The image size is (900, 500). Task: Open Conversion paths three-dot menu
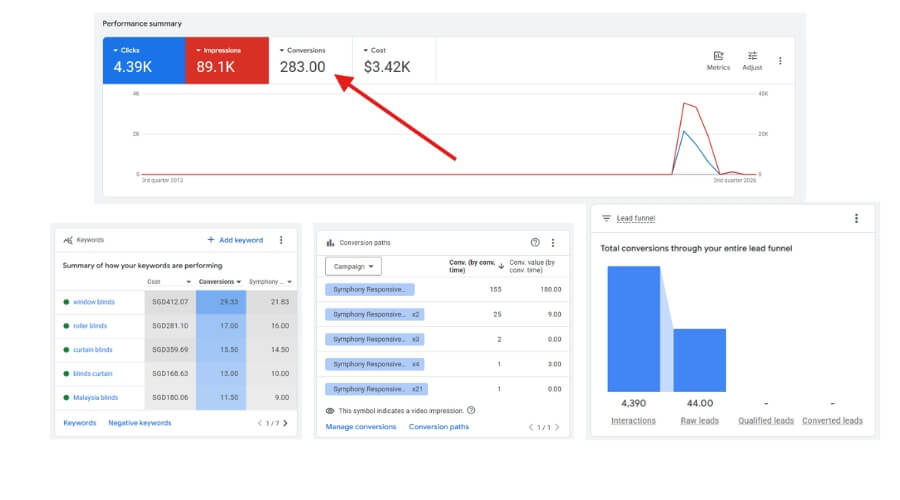[553, 243]
